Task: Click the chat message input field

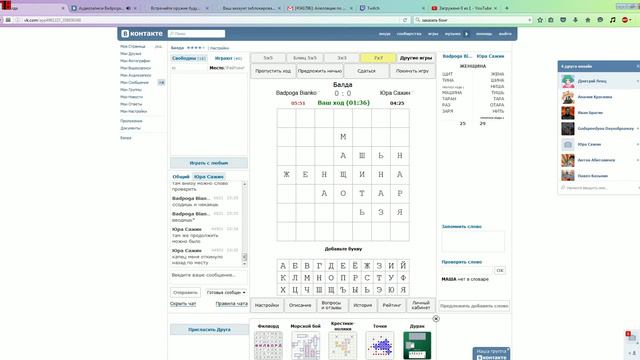Action: click(x=208, y=275)
